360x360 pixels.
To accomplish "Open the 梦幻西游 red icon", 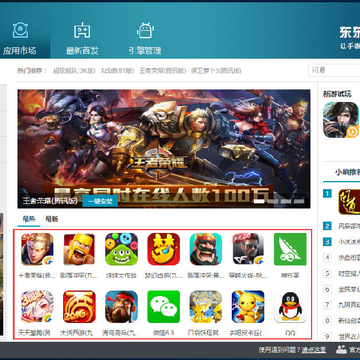I will [164, 249].
